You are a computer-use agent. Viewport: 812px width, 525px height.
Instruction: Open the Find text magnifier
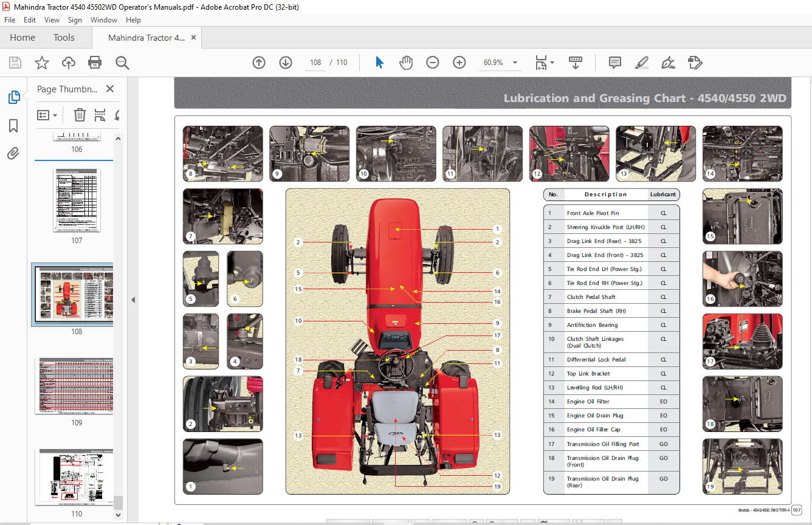click(x=122, y=63)
